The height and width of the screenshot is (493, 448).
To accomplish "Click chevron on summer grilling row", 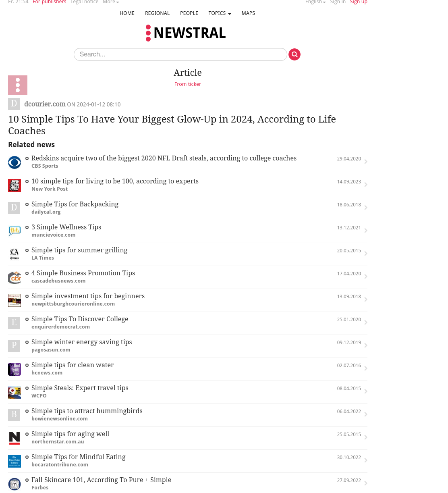I will [366, 254].
